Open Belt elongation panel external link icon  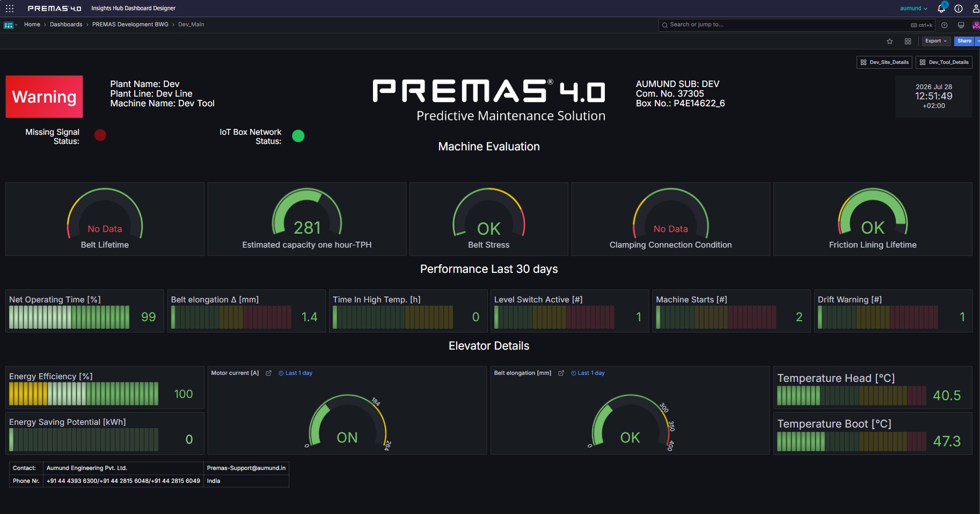[561, 373]
